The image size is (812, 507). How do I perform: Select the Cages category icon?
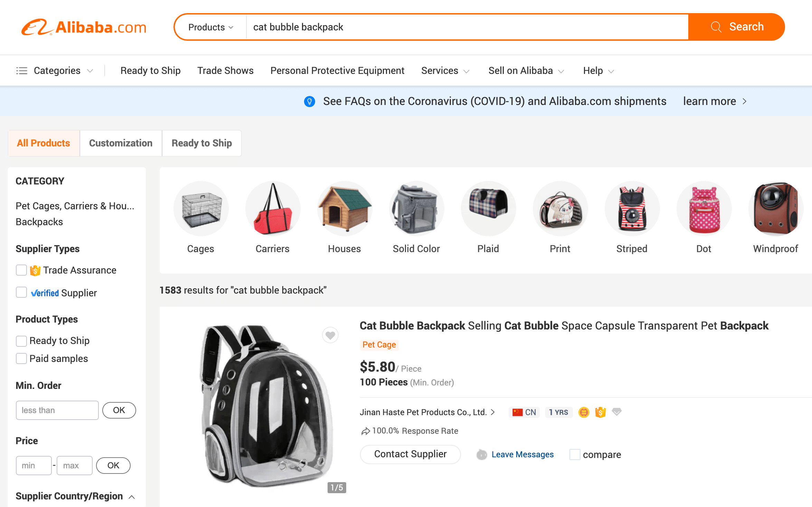(x=201, y=209)
